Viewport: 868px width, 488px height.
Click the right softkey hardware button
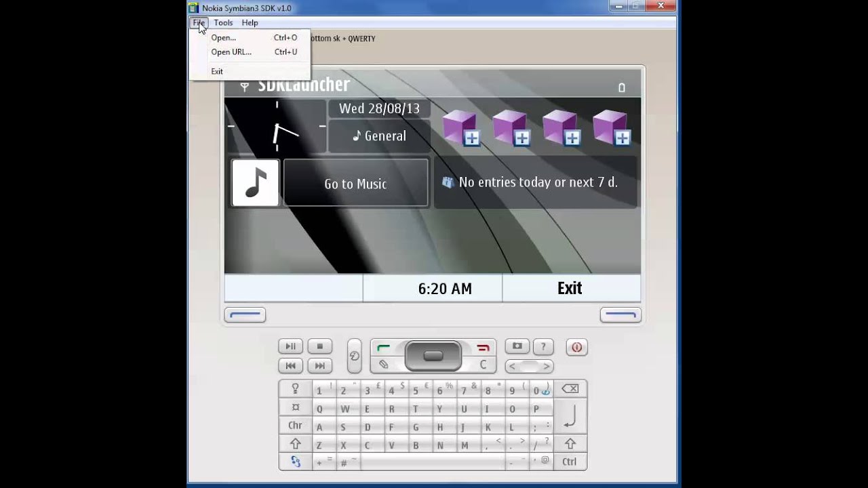click(620, 315)
